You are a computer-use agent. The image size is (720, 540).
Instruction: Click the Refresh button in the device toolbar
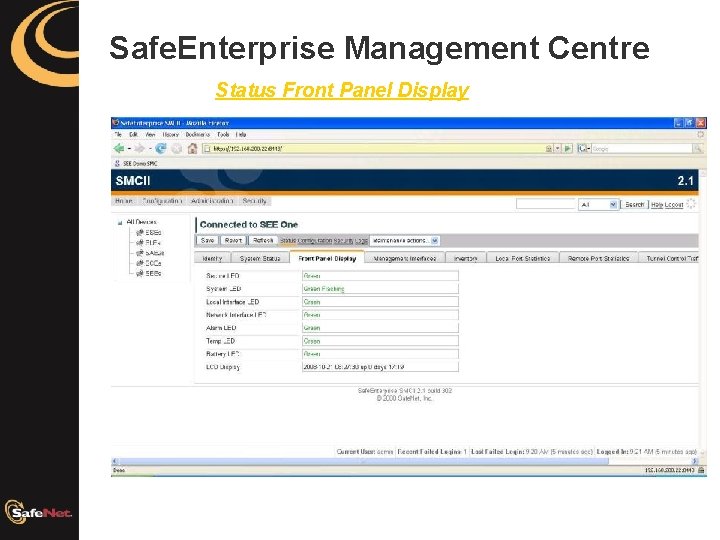pyautogui.click(x=263, y=240)
